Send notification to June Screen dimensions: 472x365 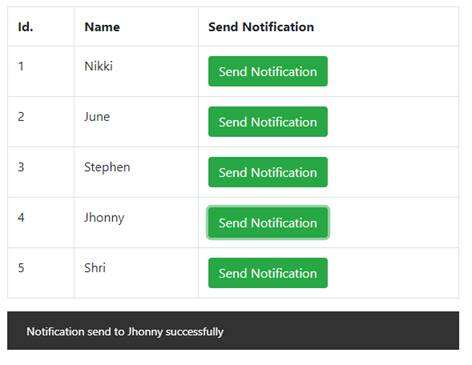268,122
